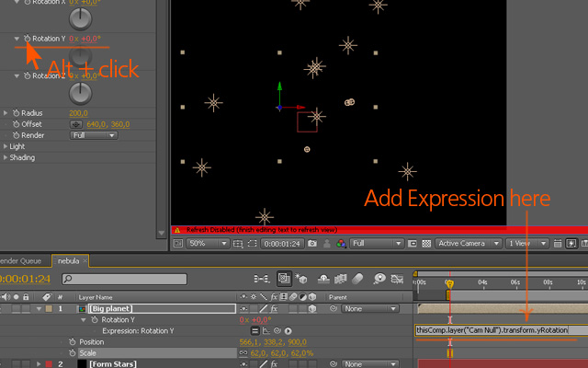This screenshot has height=368, width=588.
Task: Toggle the transparency grid icon
Action: pos(426,244)
